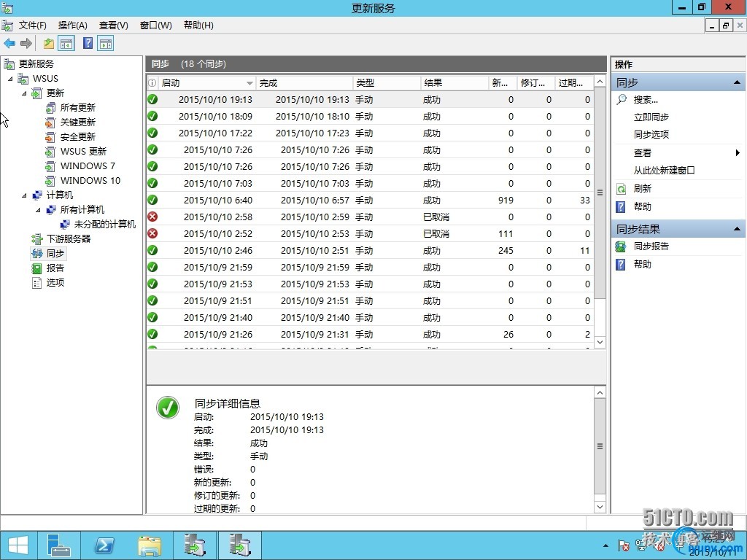The height and width of the screenshot is (560, 747).
Task: Click 刷新 in the actions pane
Action: click(x=642, y=189)
